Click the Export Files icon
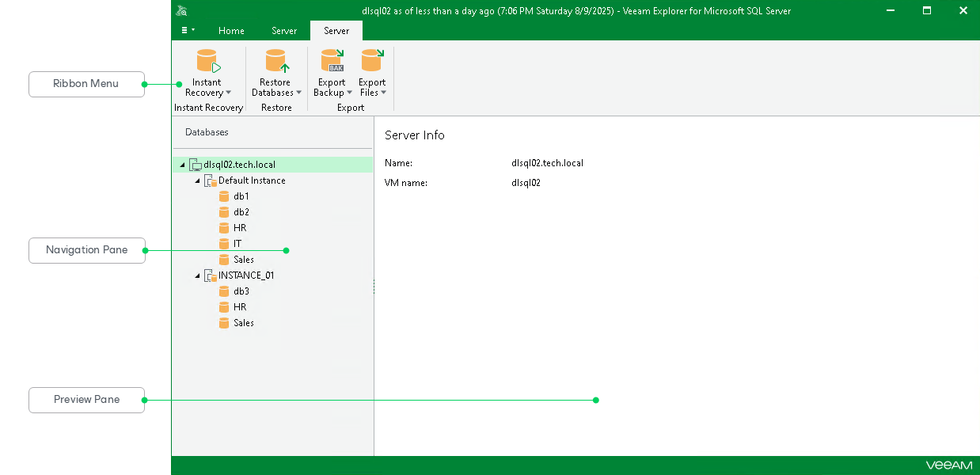The height and width of the screenshot is (475, 980). point(372,60)
